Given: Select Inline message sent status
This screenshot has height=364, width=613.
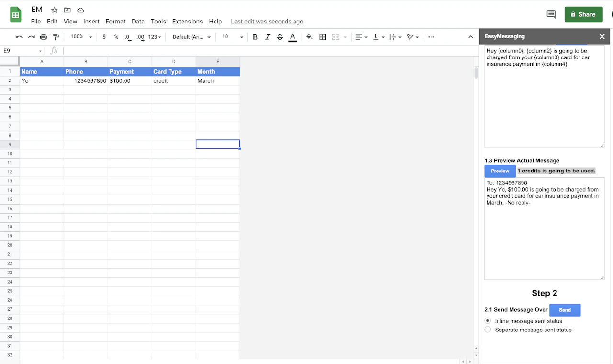Looking at the screenshot, I should [488, 321].
